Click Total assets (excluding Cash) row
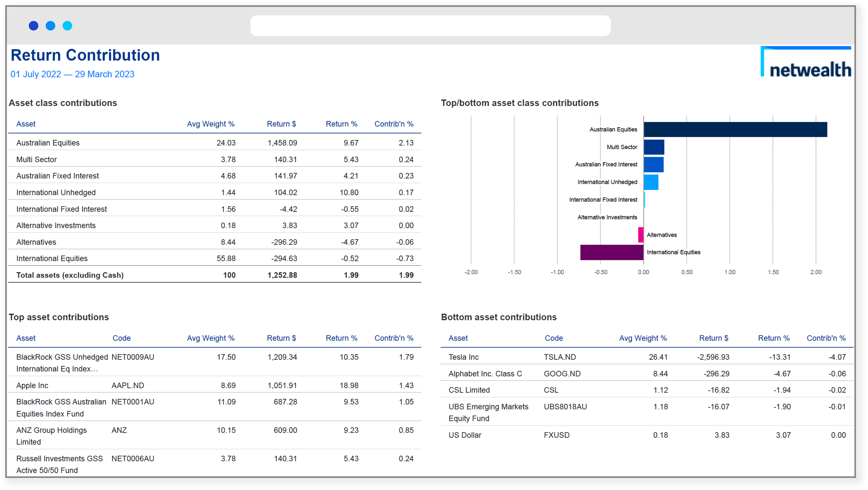 tap(215, 275)
